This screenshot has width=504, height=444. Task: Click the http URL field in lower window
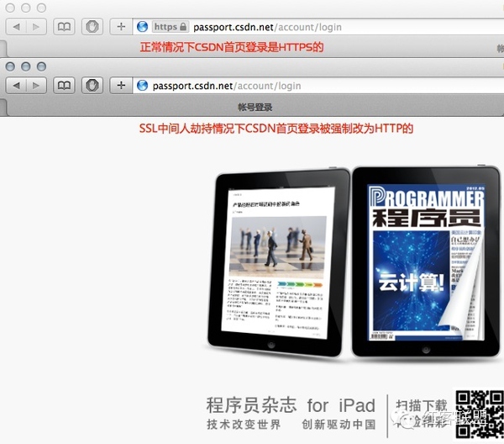tap(318, 86)
